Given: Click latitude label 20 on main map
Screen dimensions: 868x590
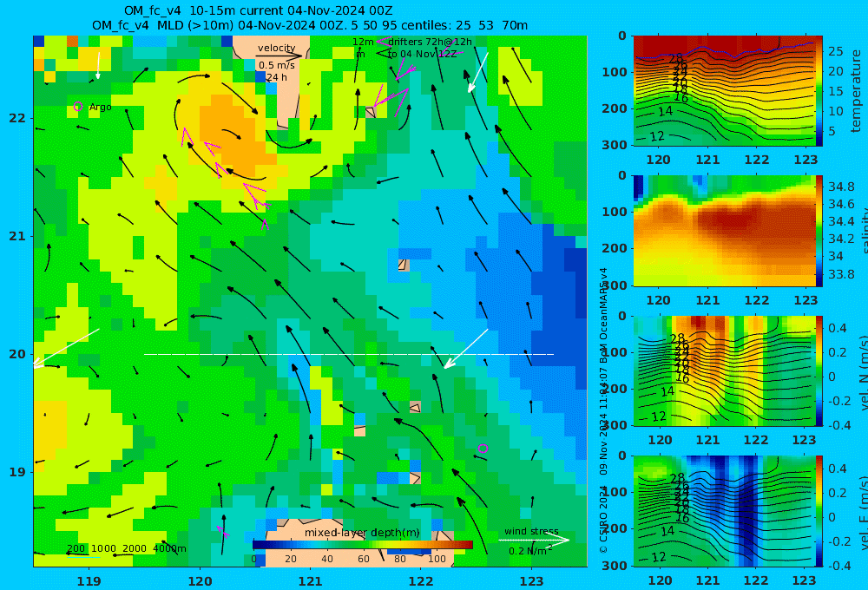Looking at the screenshot, I should pyautogui.click(x=17, y=354).
